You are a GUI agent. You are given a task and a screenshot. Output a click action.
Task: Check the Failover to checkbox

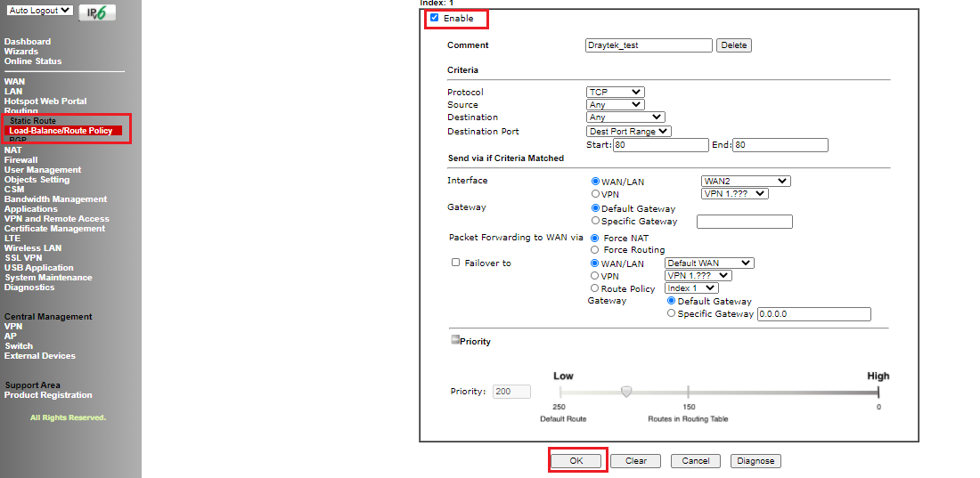(455, 263)
